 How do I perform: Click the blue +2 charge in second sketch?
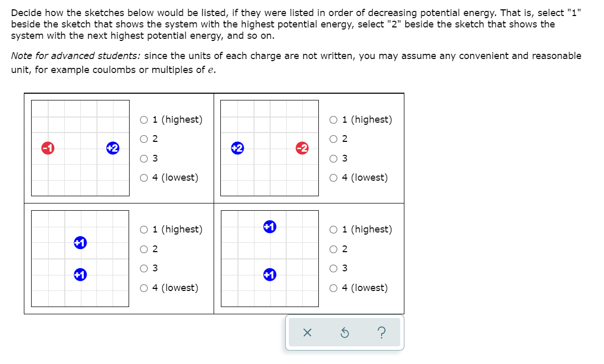(x=238, y=147)
